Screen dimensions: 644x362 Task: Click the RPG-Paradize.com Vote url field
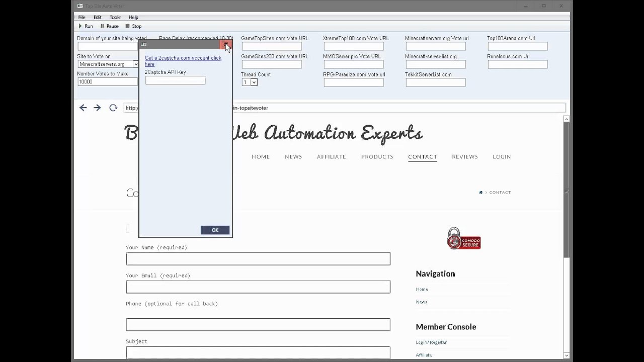coord(354,82)
